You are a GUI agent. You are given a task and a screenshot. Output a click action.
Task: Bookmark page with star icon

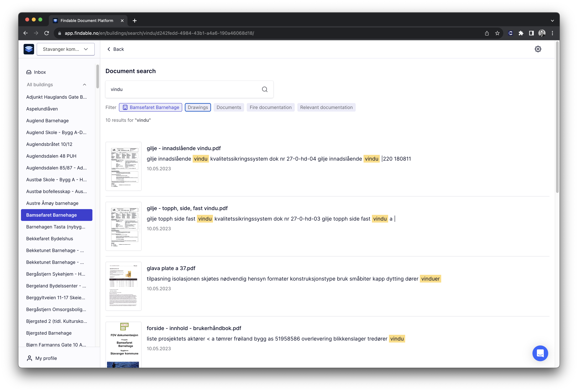(497, 33)
